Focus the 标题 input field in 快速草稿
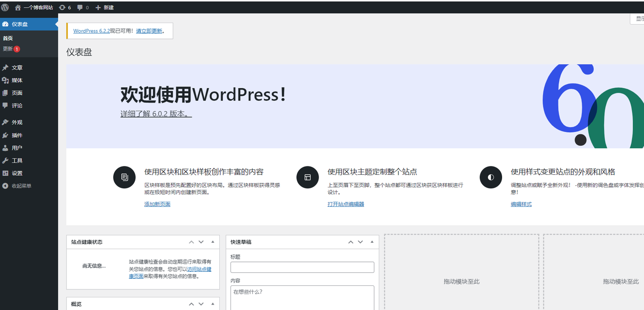This screenshot has width=644, height=310. 302,267
